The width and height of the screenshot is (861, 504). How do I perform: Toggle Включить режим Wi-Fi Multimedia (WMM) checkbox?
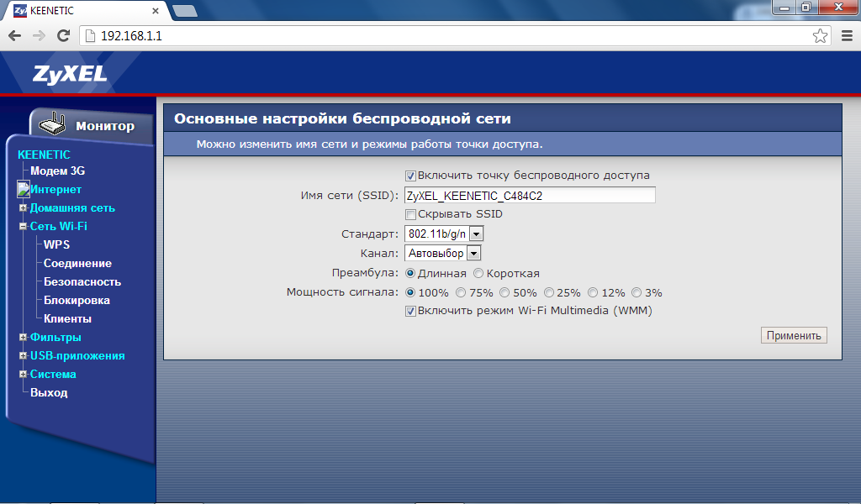tap(410, 311)
